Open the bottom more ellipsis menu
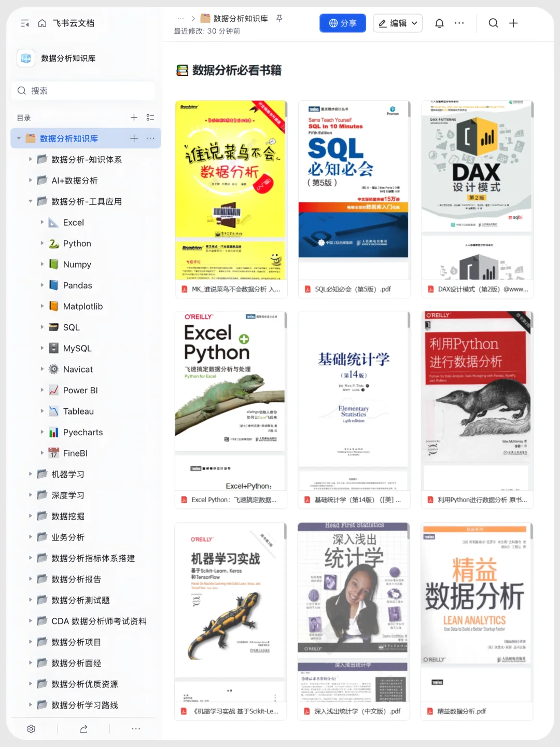Screen dimensions: 560x747 136,729
